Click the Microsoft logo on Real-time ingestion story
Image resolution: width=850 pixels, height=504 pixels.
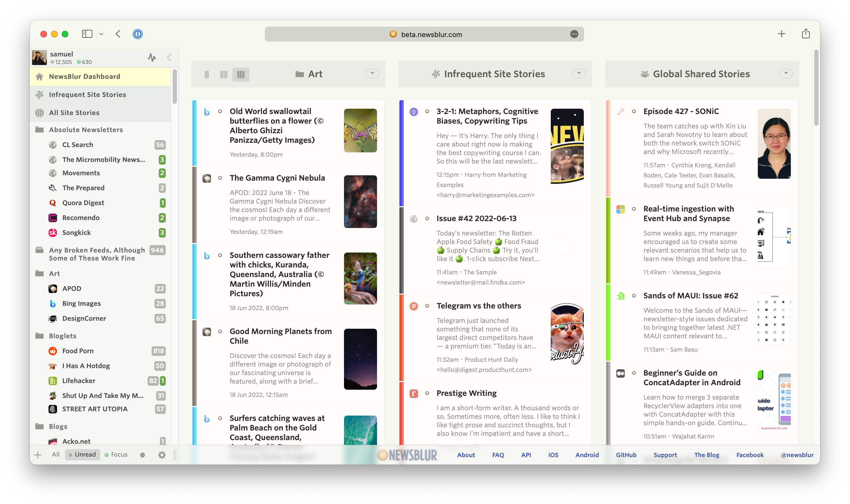(620, 209)
